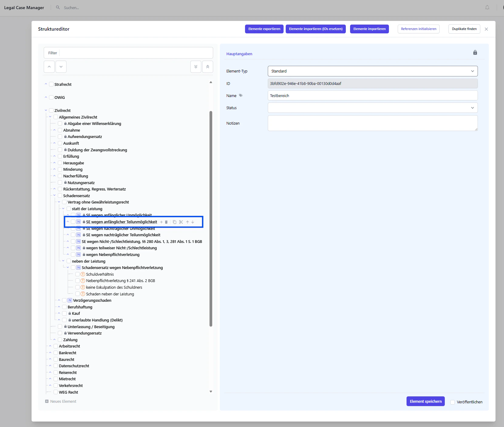Click the tag icon next to Name label
Viewport: 504px width, 427px height.
click(241, 95)
